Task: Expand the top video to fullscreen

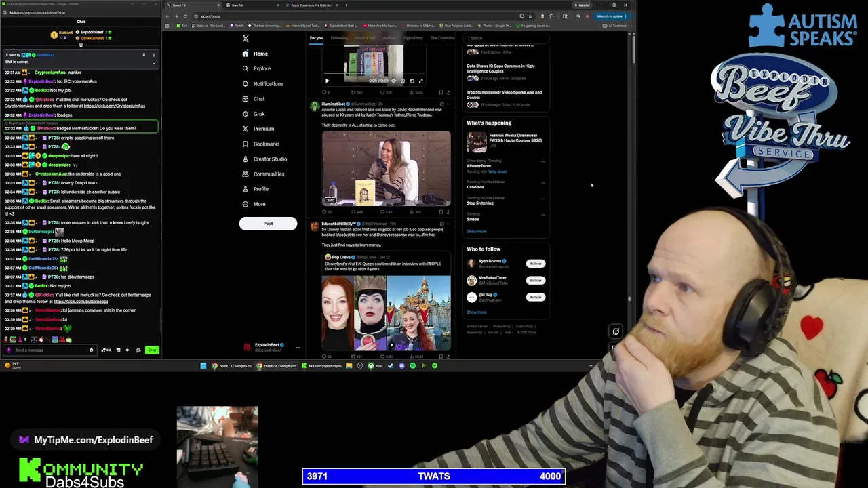Action: [x=420, y=81]
